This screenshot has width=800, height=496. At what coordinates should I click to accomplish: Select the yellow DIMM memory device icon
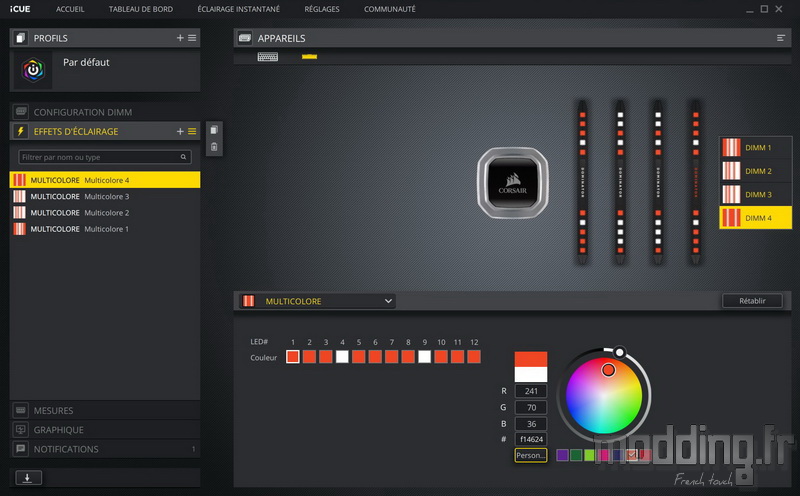click(309, 57)
